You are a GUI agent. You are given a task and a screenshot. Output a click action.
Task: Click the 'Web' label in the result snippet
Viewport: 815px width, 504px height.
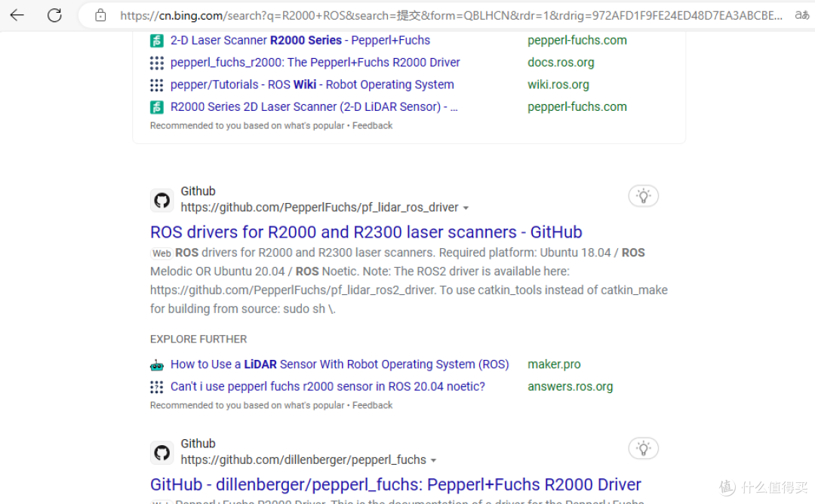161,254
